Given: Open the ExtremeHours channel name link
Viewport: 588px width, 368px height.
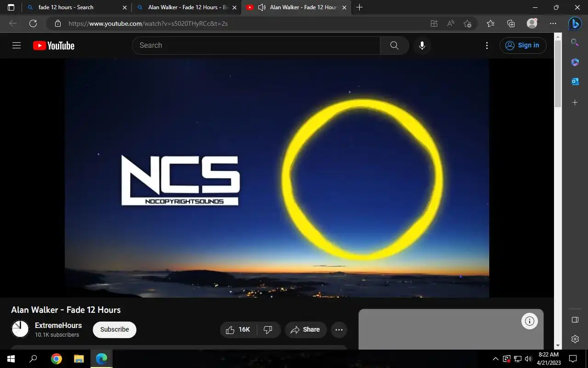Looking at the screenshot, I should point(58,325).
